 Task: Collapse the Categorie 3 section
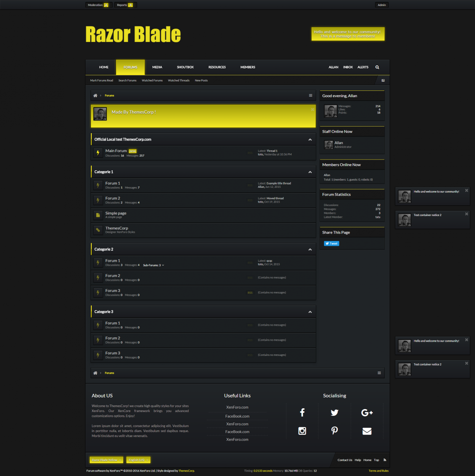click(310, 312)
